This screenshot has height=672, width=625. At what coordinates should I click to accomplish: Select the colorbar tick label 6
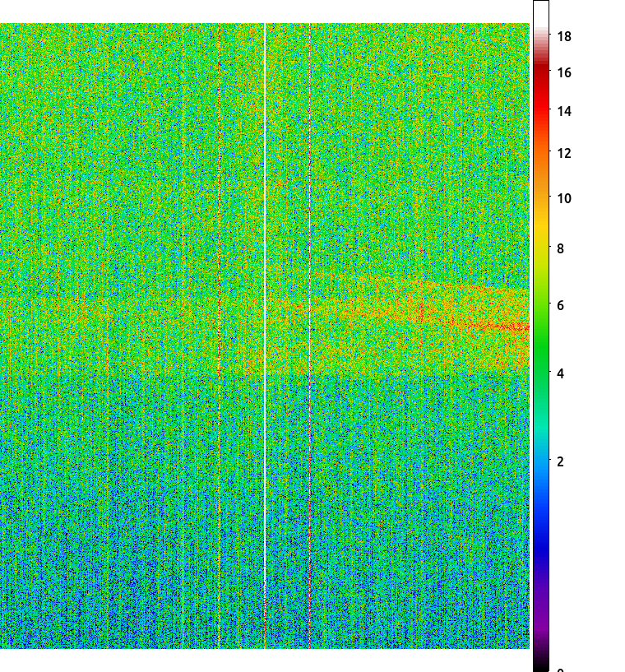[x=560, y=306]
